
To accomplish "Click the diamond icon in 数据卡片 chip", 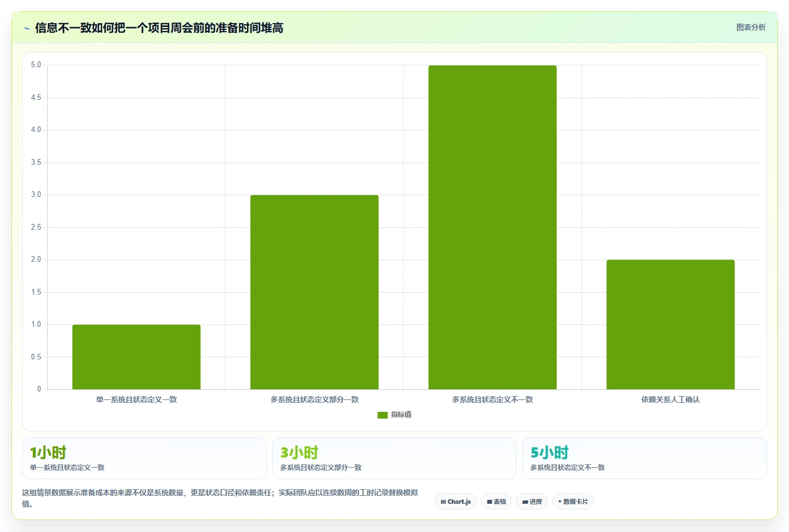I will coord(559,501).
